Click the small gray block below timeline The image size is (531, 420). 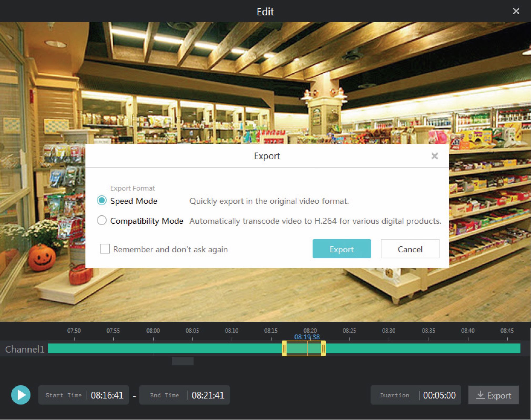pyautogui.click(x=183, y=361)
